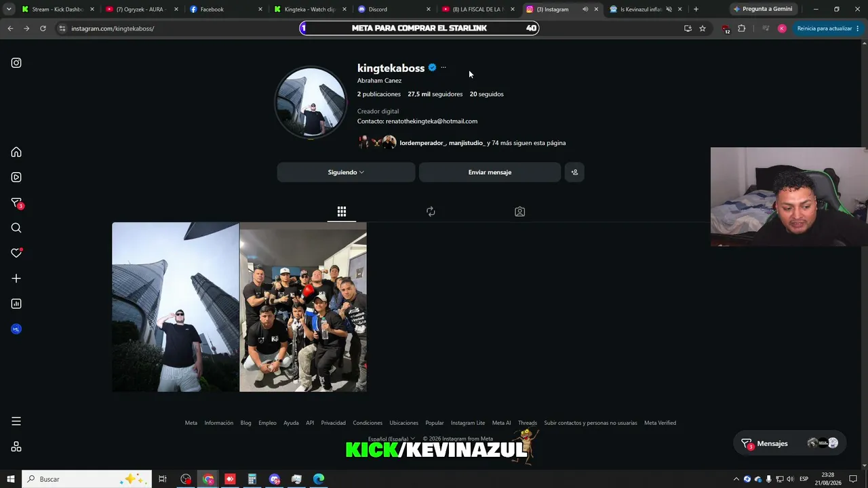Open the Privacidad footer link
Viewport: 868px width, 488px height.
coord(333,423)
